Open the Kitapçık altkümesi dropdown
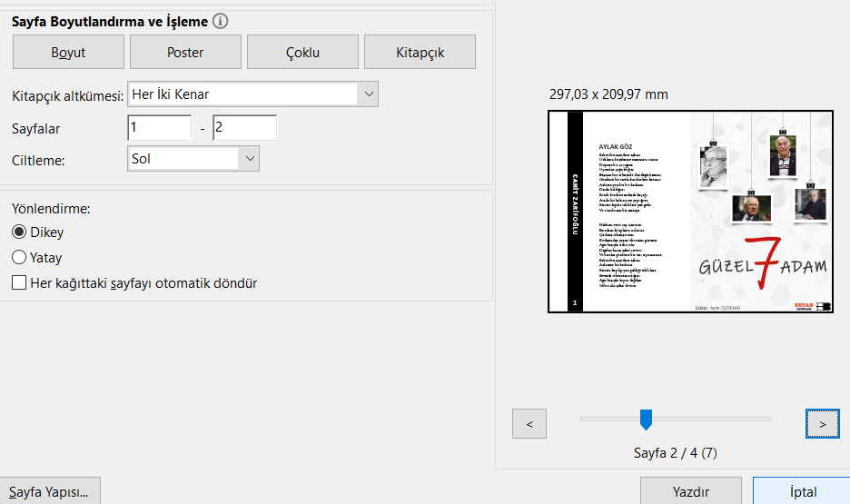850x504 pixels. pyautogui.click(x=252, y=94)
